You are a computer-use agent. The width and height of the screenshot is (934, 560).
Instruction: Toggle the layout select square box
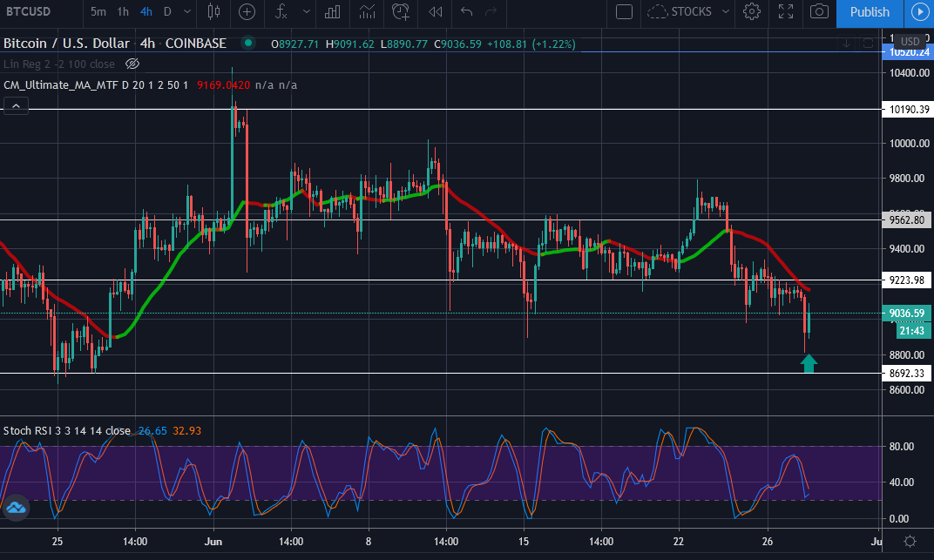[x=623, y=12]
